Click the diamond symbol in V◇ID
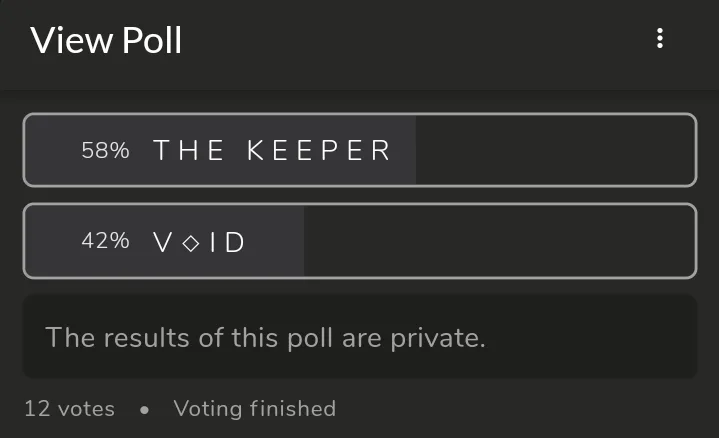Image resolution: width=719 pixels, height=438 pixels. [190, 243]
